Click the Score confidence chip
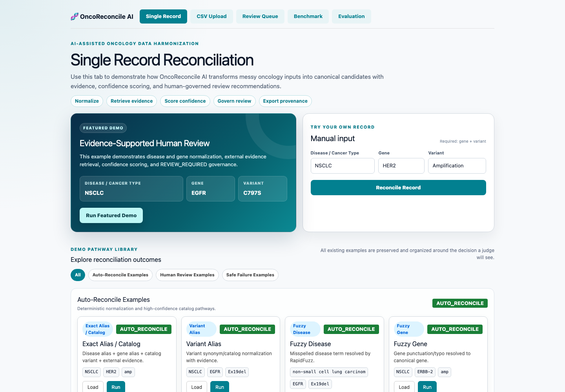 click(x=185, y=101)
